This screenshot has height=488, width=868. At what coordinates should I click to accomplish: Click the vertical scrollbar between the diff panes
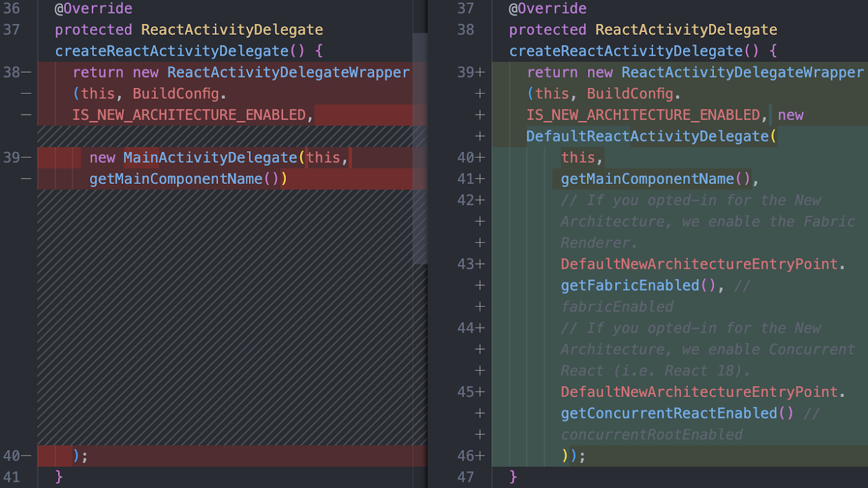coord(420,146)
